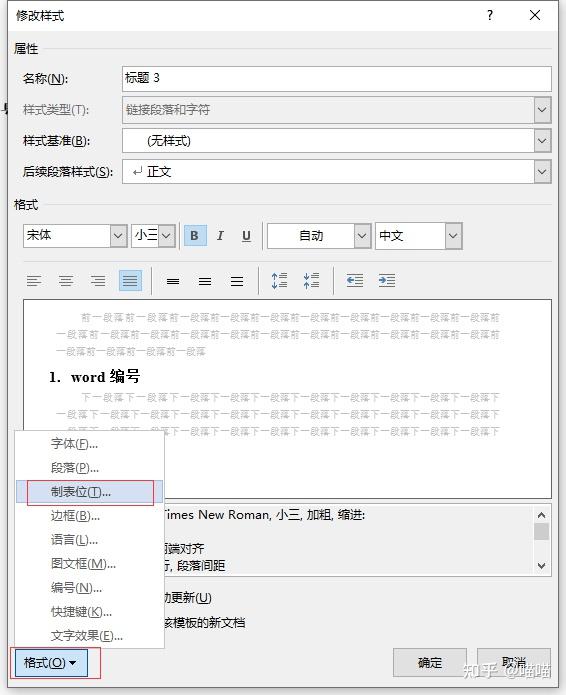Set 1.5 line spacing
Screen dimensions: 566x695
coord(205,281)
